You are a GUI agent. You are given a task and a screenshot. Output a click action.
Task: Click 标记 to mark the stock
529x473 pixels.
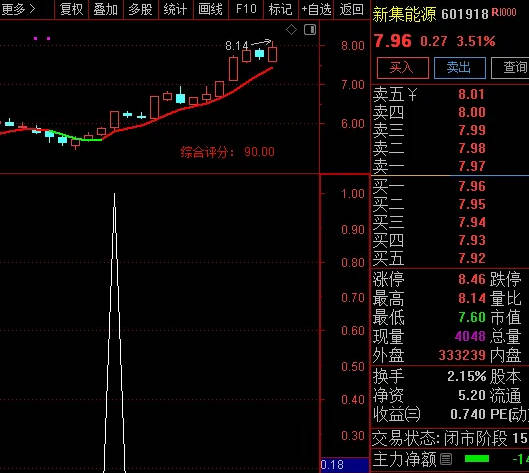[x=280, y=9]
